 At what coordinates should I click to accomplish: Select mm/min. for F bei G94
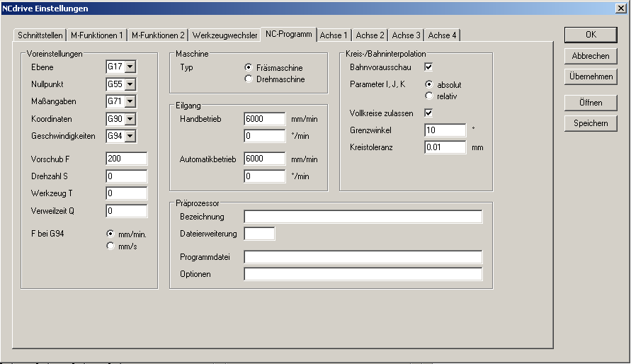[110, 234]
